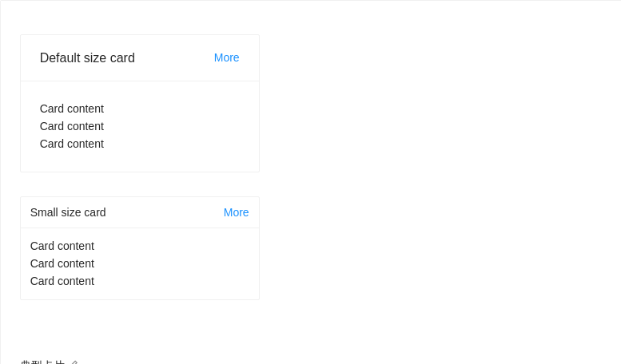This screenshot has height=364, width=621.
Task: Click header gap between Small title and More
Action: [164, 212]
